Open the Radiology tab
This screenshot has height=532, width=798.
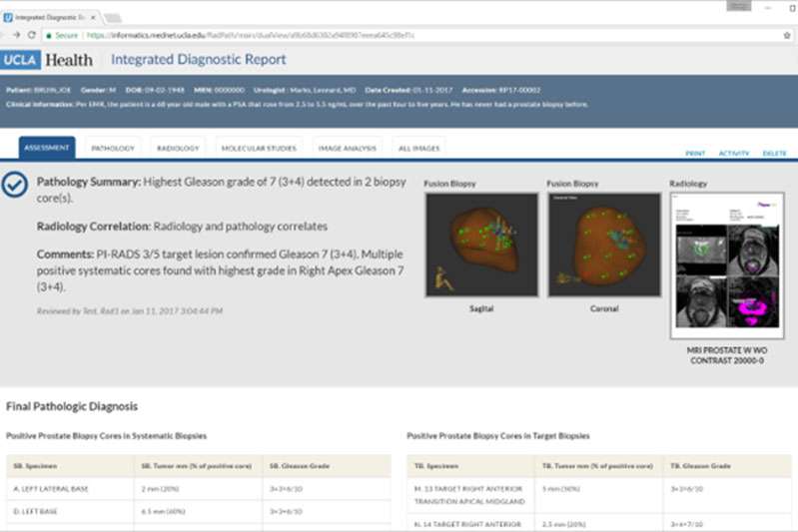[x=178, y=149]
